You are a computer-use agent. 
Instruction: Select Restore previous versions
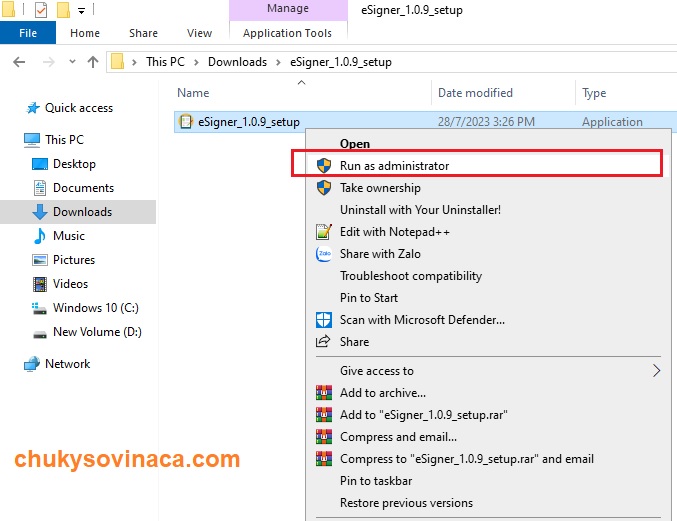[x=488, y=503]
